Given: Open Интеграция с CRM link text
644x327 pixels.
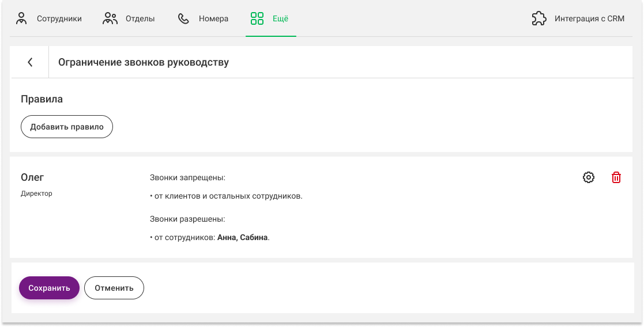Looking at the screenshot, I should [589, 18].
